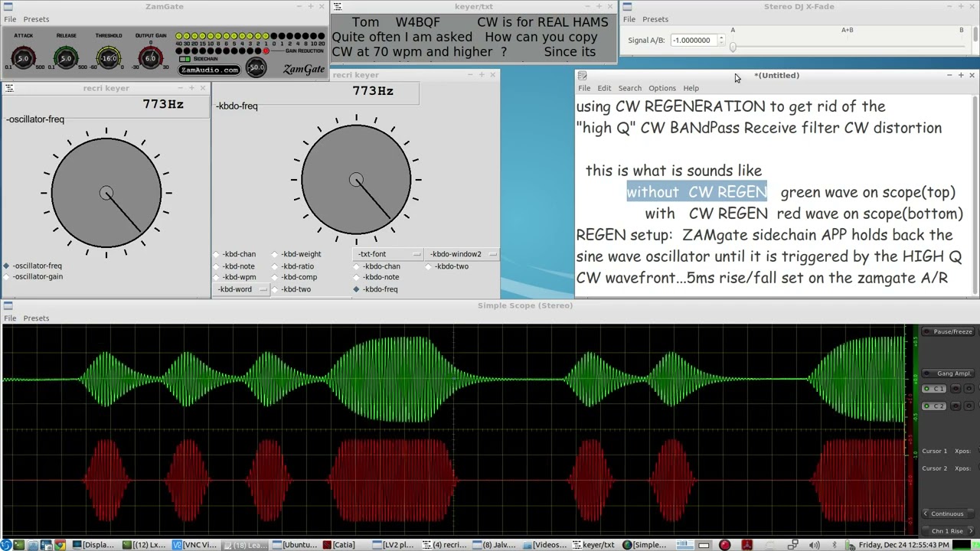Open Simple Scope Presets menu
The image size is (980, 551).
(x=36, y=318)
